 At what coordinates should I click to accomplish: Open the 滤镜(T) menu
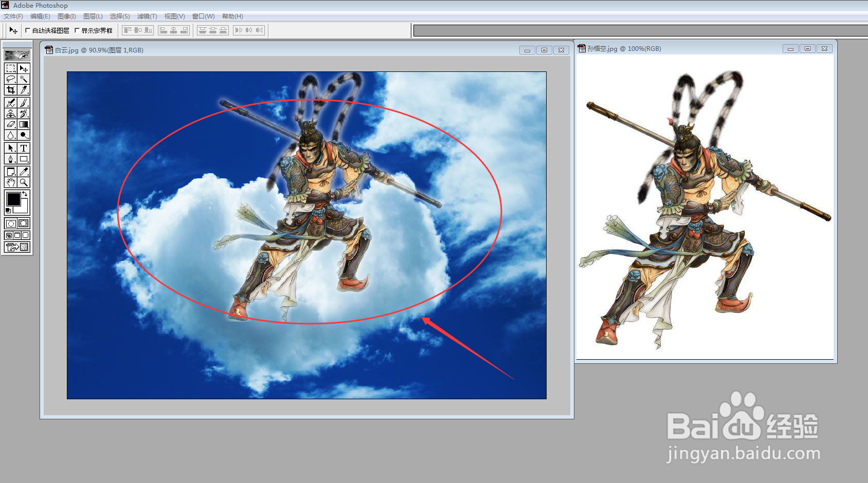[147, 16]
